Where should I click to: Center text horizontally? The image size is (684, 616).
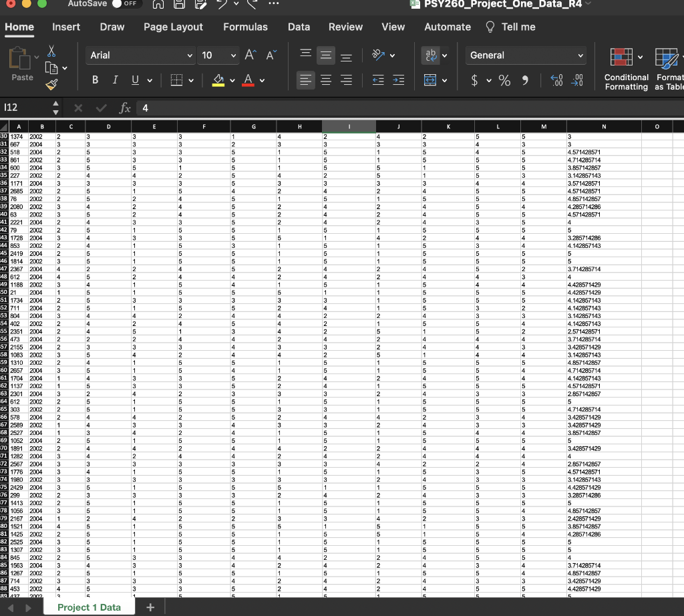326,80
